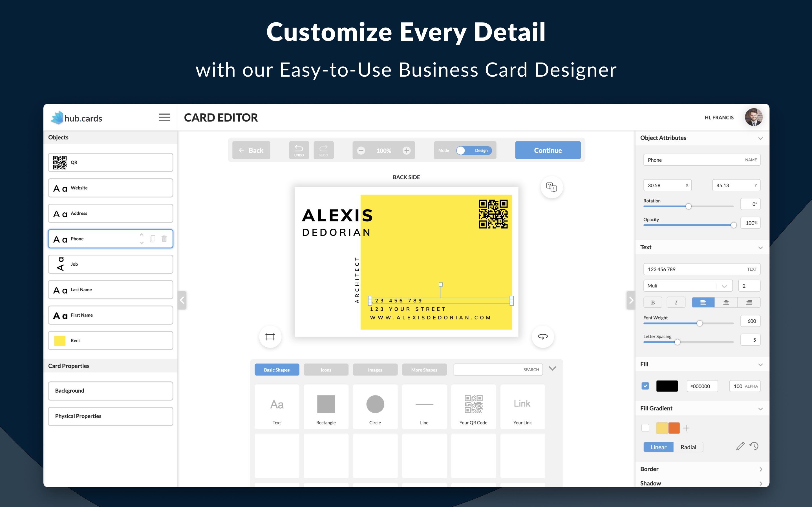
Task: Enable the Fill Gradient checkbox
Action: 645,428
